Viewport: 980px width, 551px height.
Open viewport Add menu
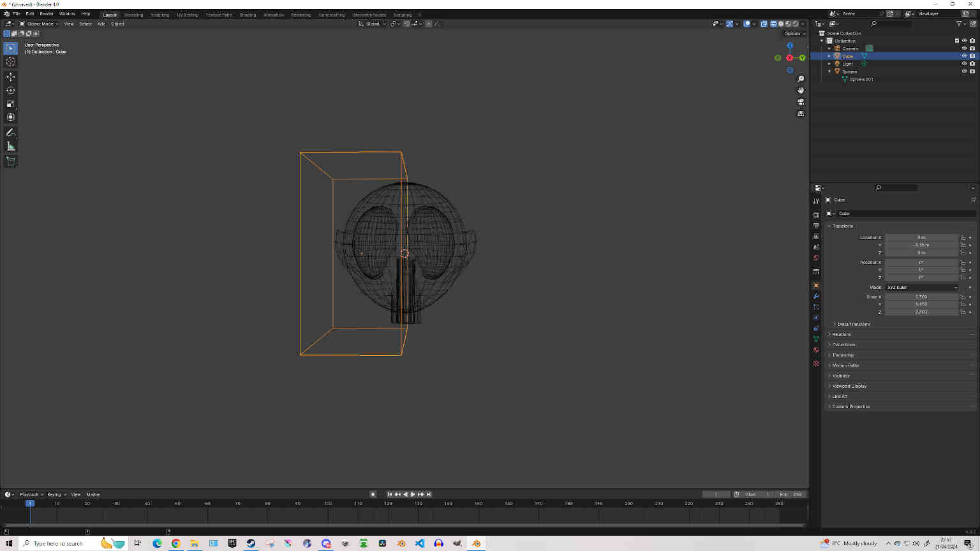[x=101, y=24]
